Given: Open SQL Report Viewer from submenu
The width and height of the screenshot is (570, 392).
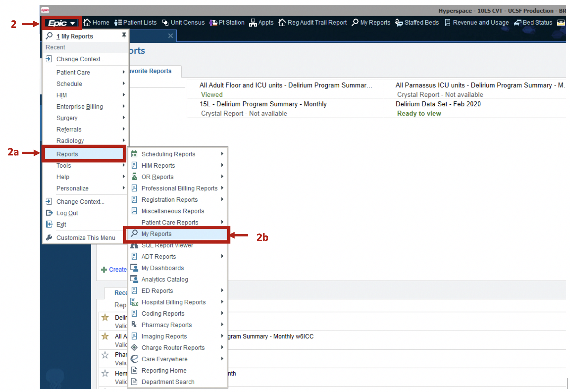Looking at the screenshot, I should [x=167, y=245].
